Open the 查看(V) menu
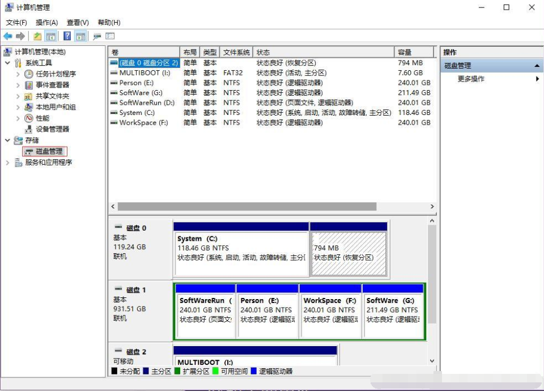This screenshot has height=392, width=544. [x=78, y=23]
